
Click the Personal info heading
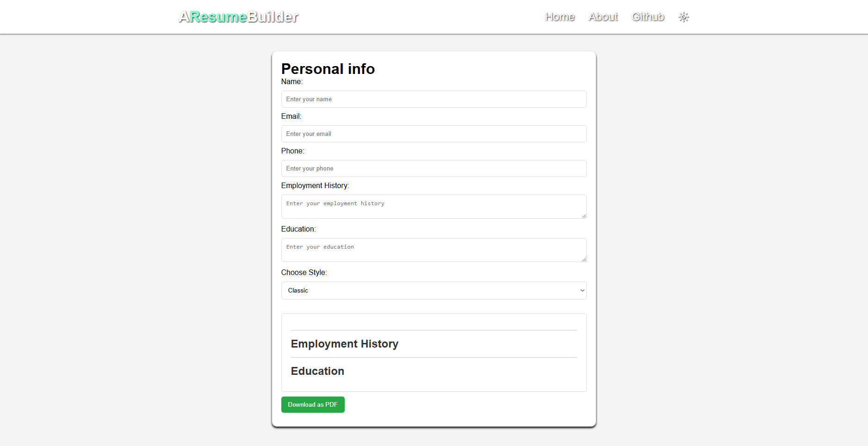pos(328,69)
